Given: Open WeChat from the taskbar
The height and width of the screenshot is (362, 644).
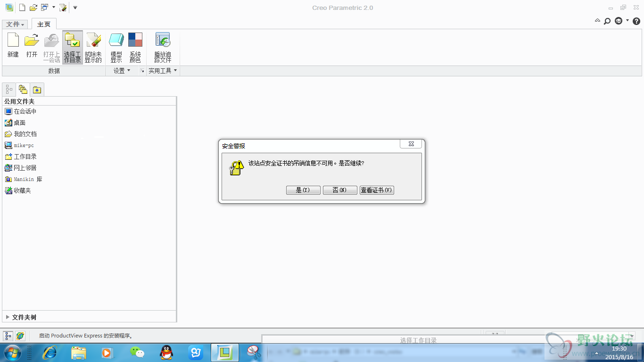Looking at the screenshot, I should 137,352.
